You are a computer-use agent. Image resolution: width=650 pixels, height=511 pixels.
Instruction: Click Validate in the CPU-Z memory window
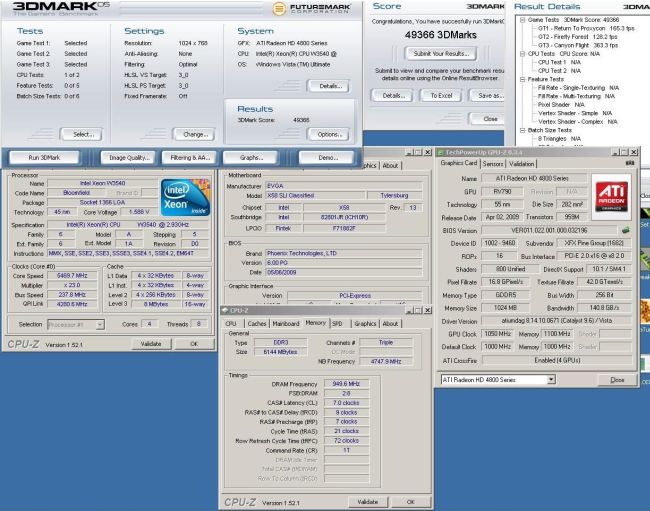[x=368, y=502]
